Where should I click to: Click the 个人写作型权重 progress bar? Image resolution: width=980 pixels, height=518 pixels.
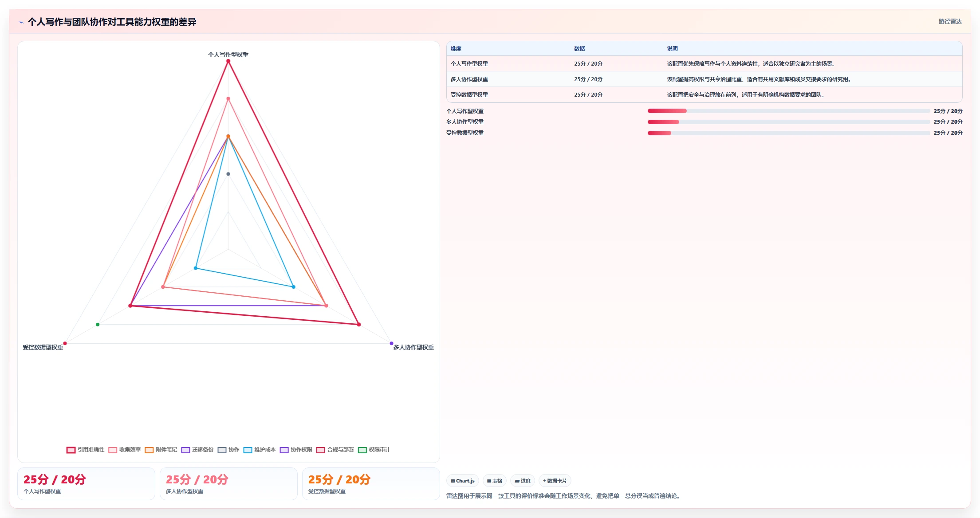788,111
